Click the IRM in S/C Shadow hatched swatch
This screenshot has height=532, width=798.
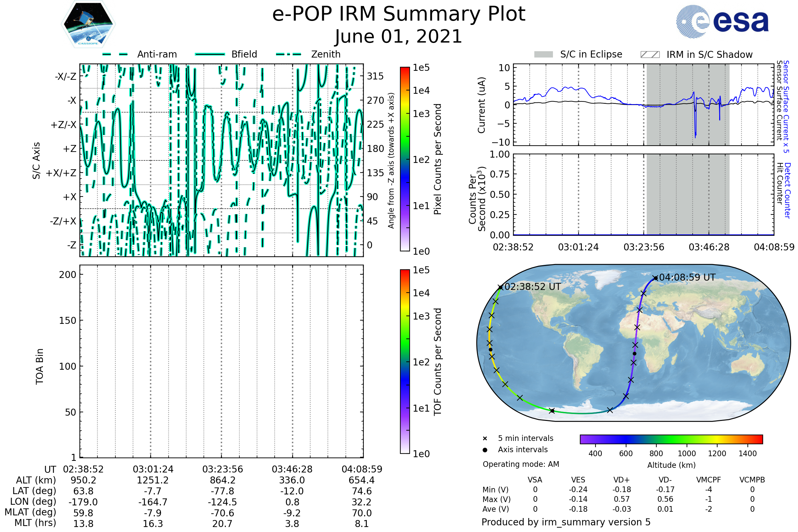(650, 55)
